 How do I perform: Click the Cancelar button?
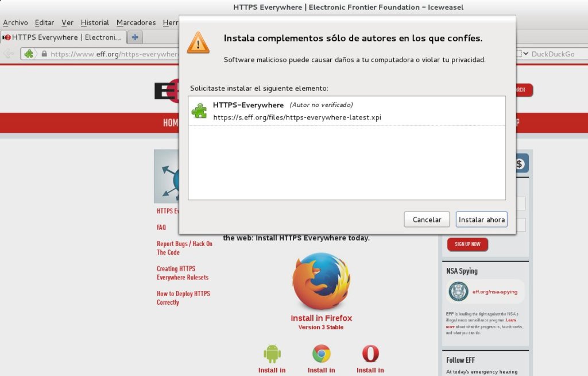click(427, 220)
